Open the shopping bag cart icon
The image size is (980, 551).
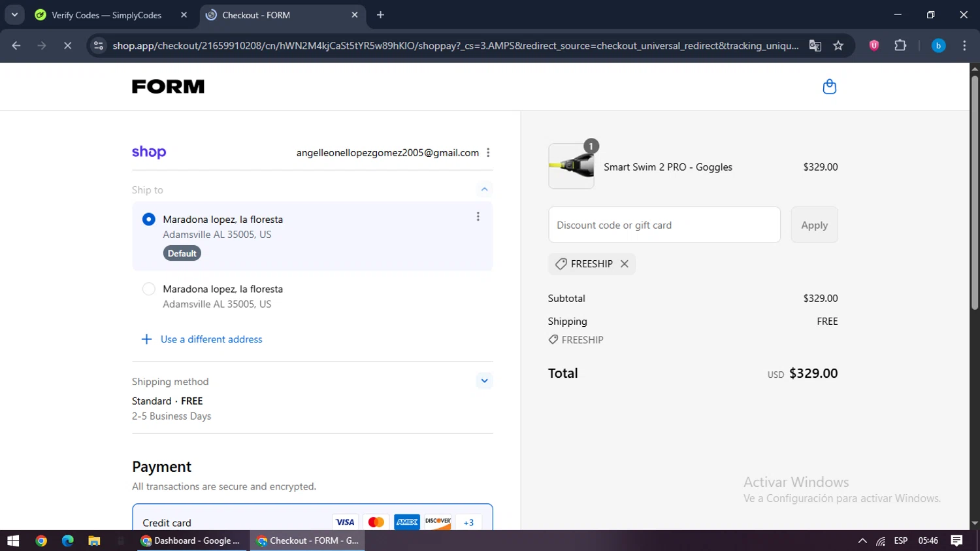point(829,86)
